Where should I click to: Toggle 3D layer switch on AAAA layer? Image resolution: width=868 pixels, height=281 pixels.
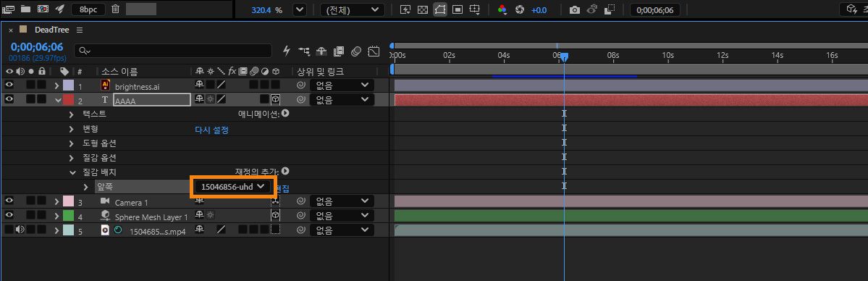275,100
